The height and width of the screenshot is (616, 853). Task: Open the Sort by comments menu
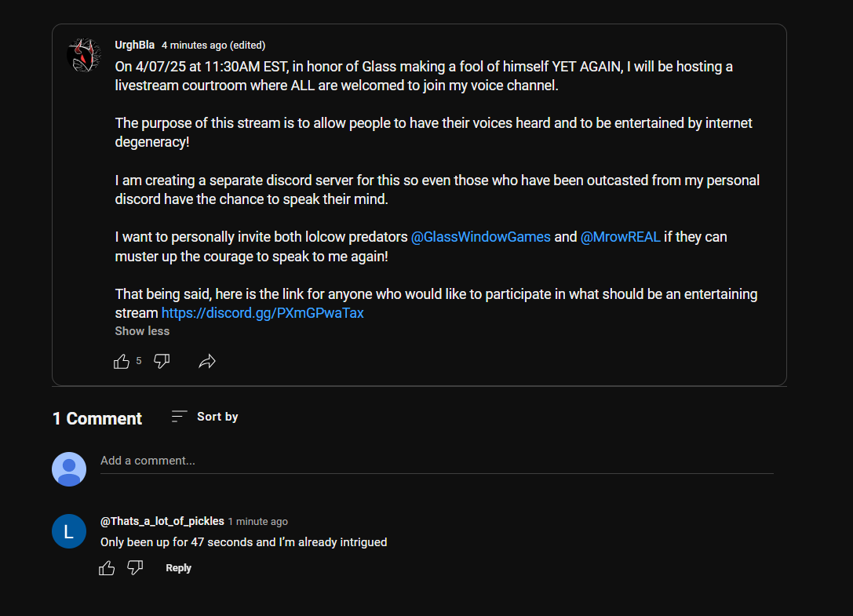[x=205, y=417]
